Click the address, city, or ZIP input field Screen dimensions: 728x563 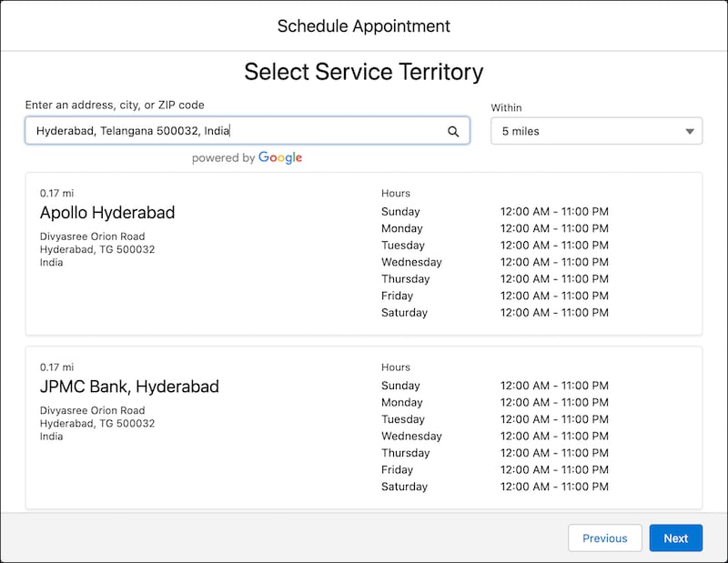point(248,130)
